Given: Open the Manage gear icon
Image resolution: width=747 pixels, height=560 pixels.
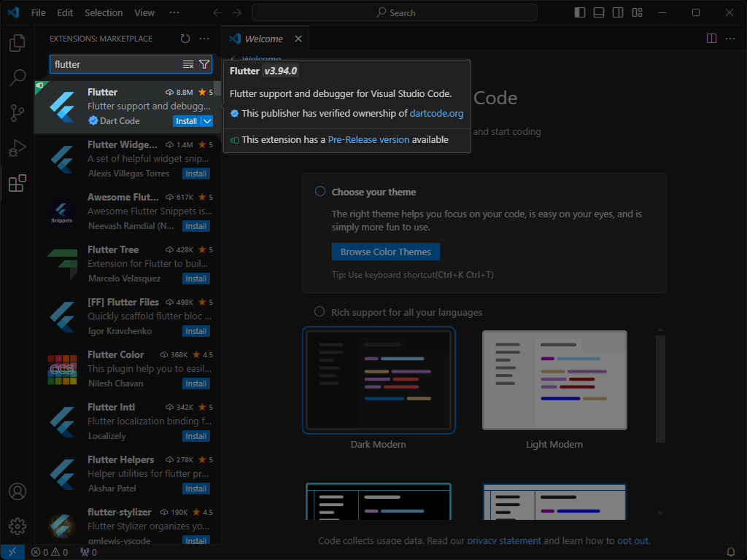Looking at the screenshot, I should [18, 526].
